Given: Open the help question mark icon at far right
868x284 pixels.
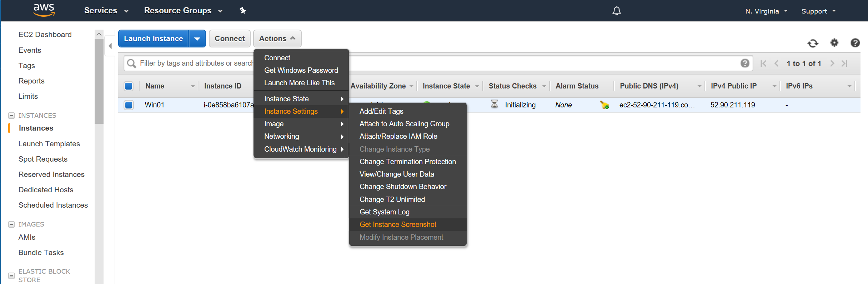Looking at the screenshot, I should [x=855, y=43].
